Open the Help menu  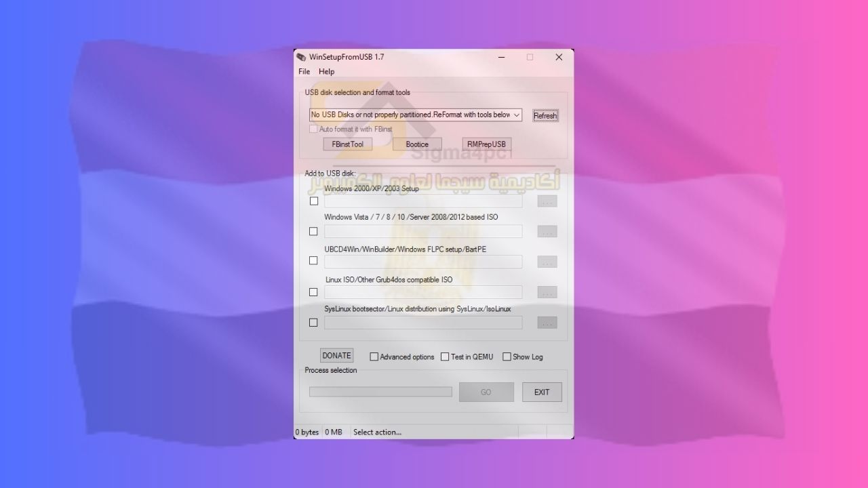pyautogui.click(x=326, y=71)
